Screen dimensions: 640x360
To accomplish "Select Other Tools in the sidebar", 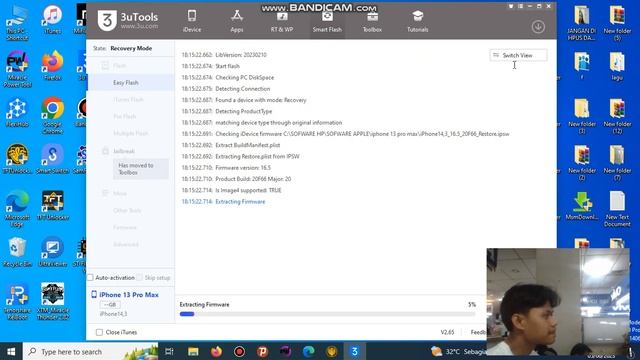I will coord(127,211).
